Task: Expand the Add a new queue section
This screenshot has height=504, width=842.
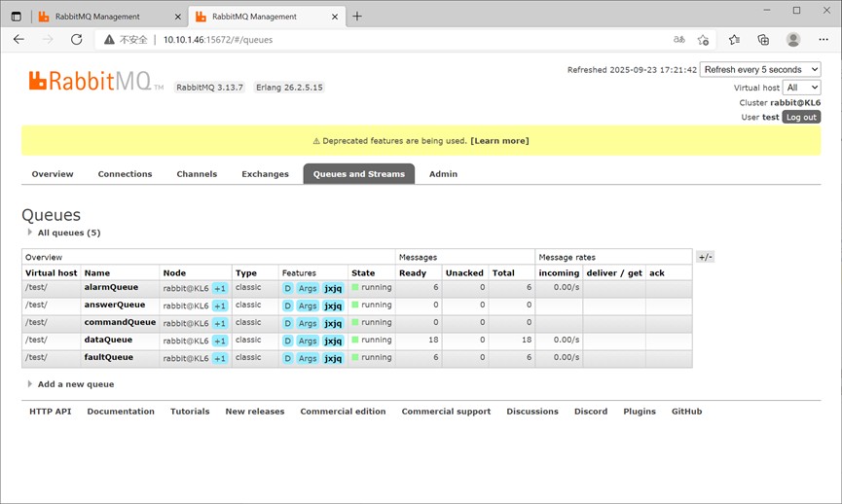Action: [x=75, y=384]
